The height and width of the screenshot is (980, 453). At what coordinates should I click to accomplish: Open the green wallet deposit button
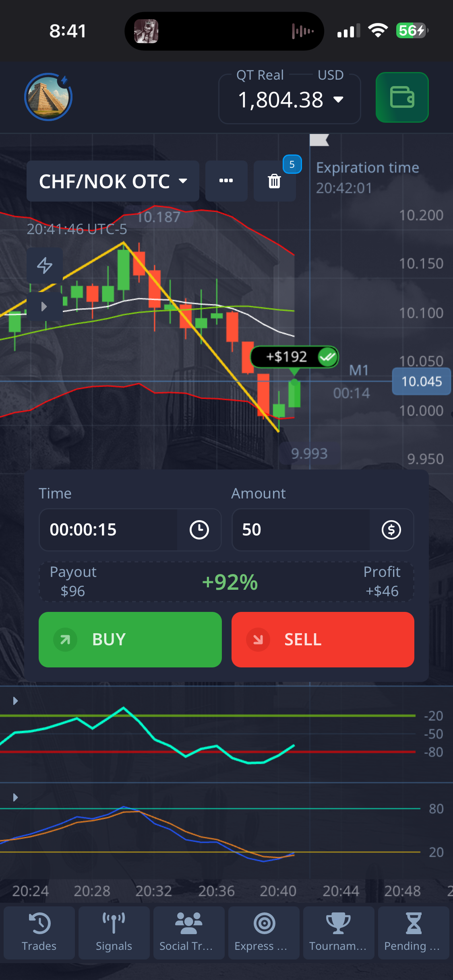(x=401, y=97)
